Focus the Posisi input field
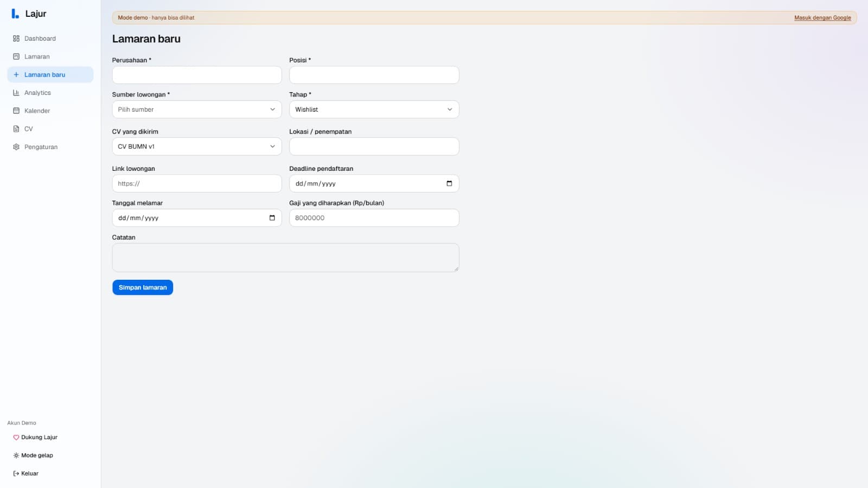 [374, 75]
